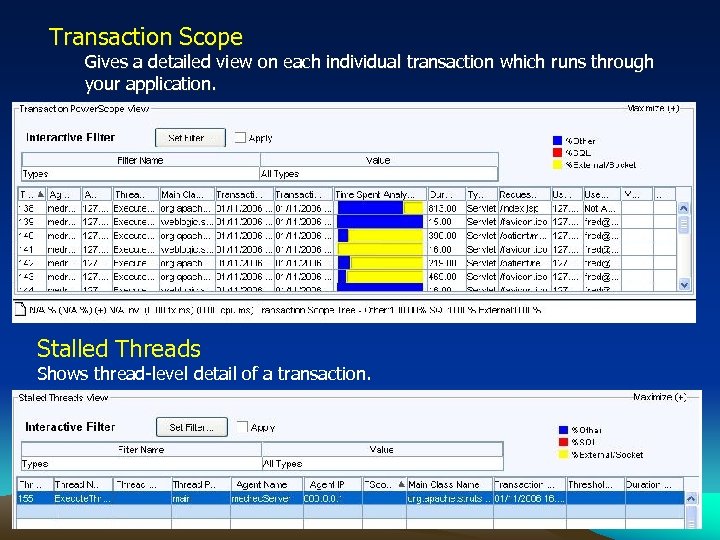Enable Apply checkbox in Transaction PowerScope View

coord(240,138)
